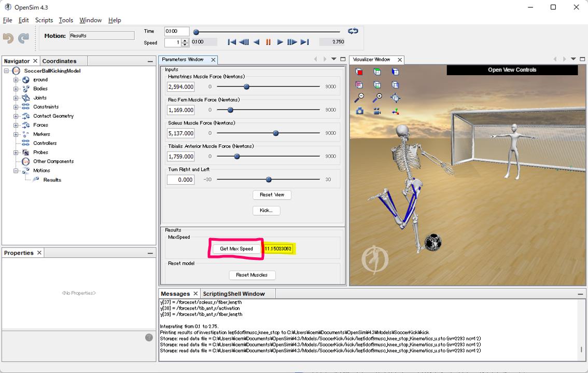The width and height of the screenshot is (588, 373).
Task: Select the red-face cube view icon
Action: (x=359, y=72)
